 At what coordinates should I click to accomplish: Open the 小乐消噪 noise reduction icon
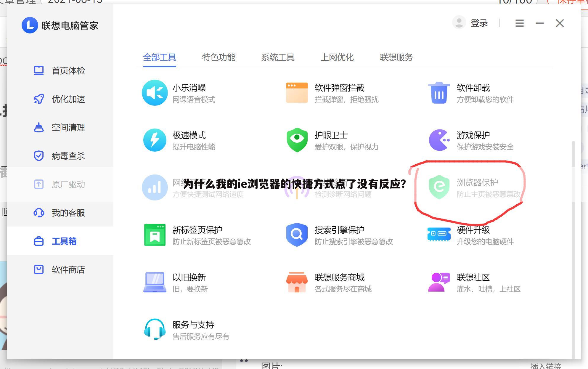155,93
